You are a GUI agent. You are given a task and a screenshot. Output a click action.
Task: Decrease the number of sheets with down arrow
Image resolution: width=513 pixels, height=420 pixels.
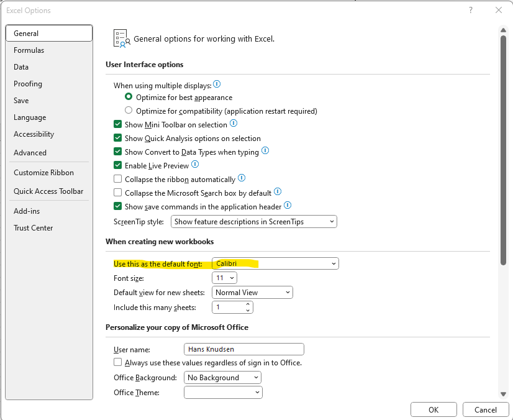pyautogui.click(x=248, y=310)
